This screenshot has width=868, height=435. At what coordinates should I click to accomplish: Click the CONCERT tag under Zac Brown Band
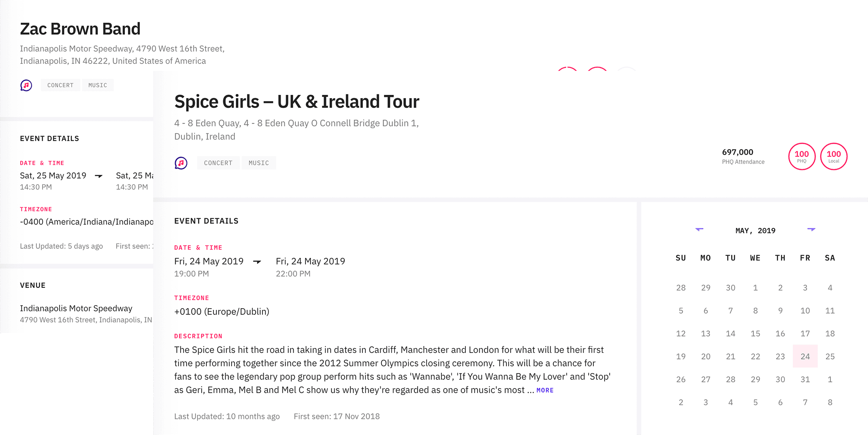point(60,85)
